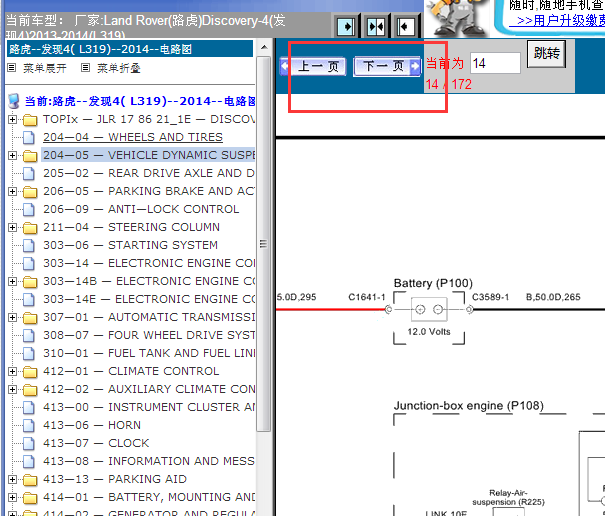Viewport: 605px width, 516px height.
Task: Focus the page number field showing 14
Action: [x=495, y=63]
